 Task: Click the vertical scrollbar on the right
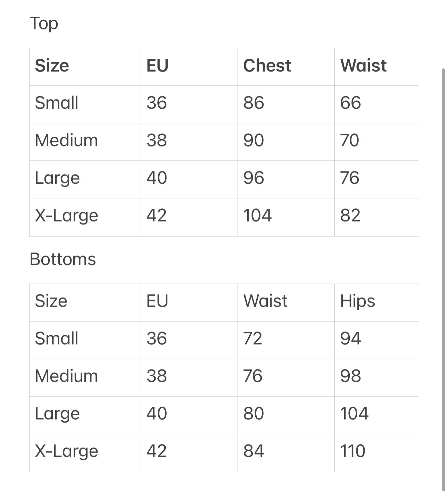coord(443,278)
